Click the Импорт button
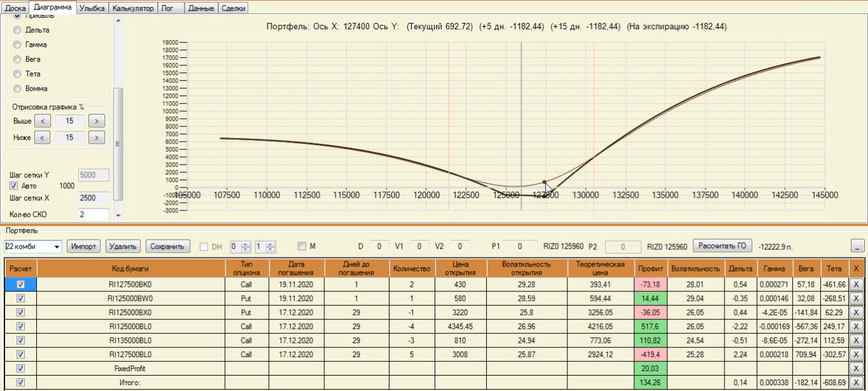This screenshot has width=868, height=391. click(84, 246)
